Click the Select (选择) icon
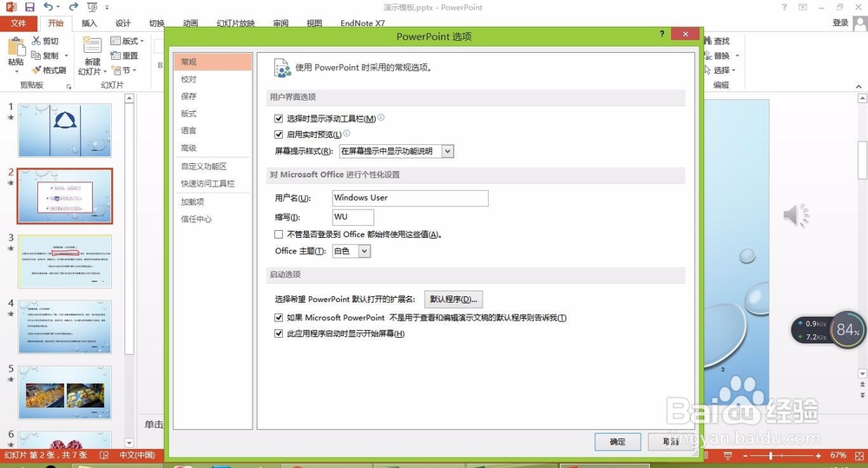 [707, 69]
